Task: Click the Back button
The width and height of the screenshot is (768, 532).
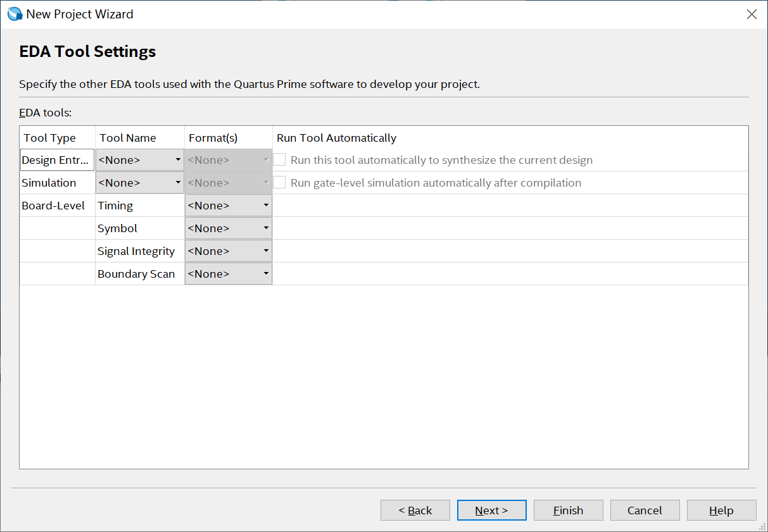Action: click(x=415, y=510)
